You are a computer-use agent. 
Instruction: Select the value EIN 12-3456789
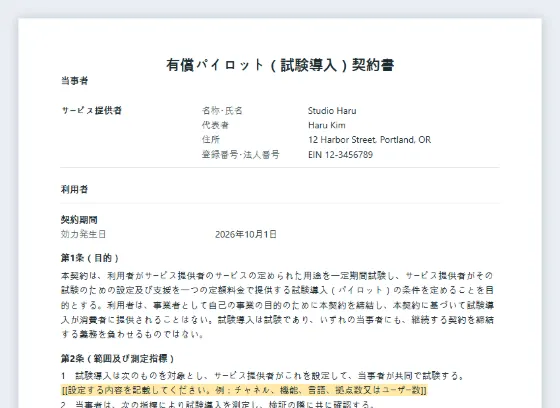340,155
